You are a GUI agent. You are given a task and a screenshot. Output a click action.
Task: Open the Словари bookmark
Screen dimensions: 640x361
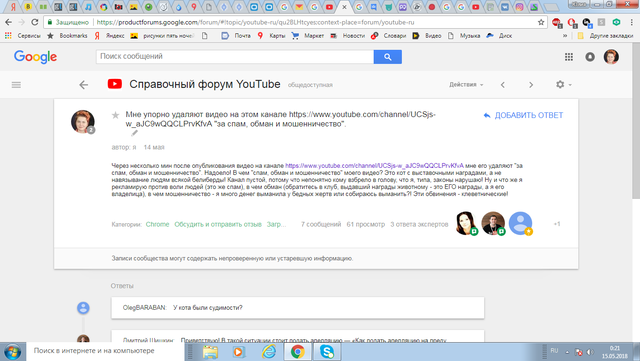[x=388, y=36]
